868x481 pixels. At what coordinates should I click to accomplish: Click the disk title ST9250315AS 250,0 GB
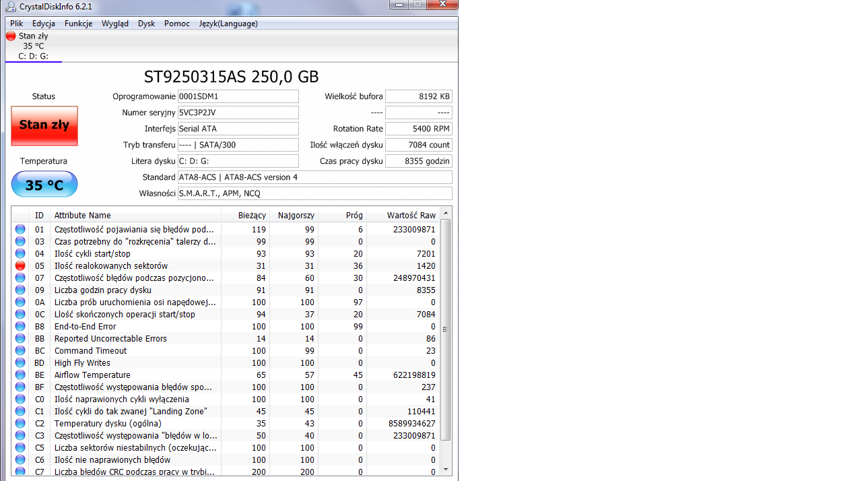point(232,77)
